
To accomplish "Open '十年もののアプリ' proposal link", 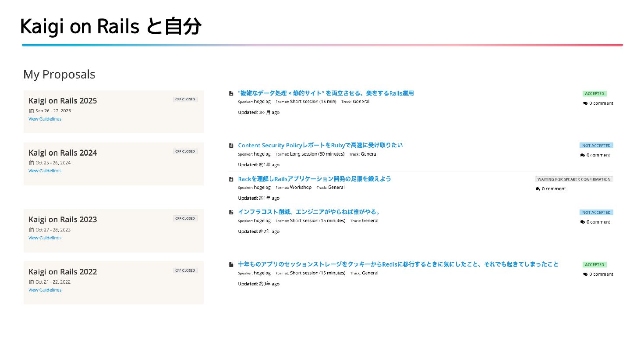I will tap(398, 264).
